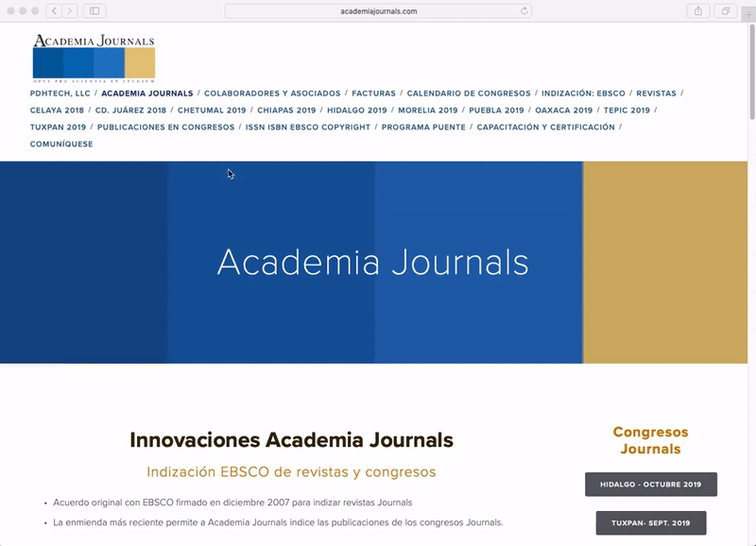
Task: Click the Academia Journals logo image
Action: coord(94,57)
